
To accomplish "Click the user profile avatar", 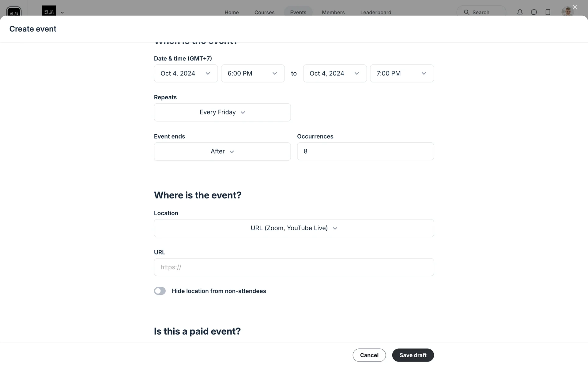I will click(567, 12).
